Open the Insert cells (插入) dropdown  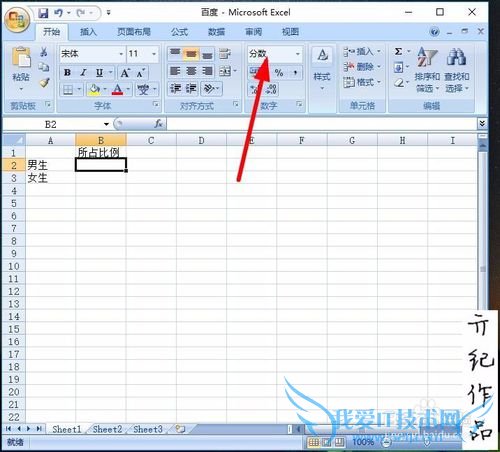362,51
